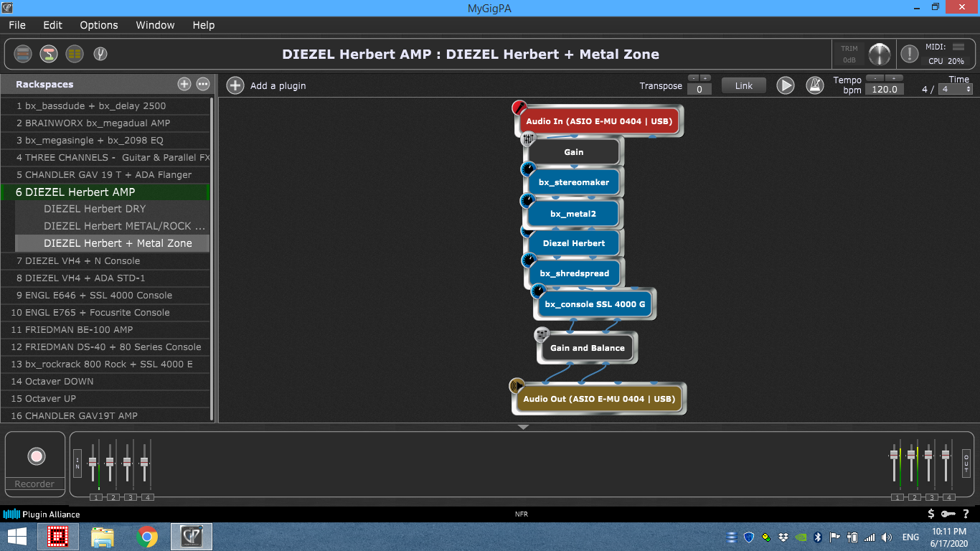Screen dimensions: 980x551
Task: Click the dollar sign icon in bottom bar
Action: coord(931,514)
